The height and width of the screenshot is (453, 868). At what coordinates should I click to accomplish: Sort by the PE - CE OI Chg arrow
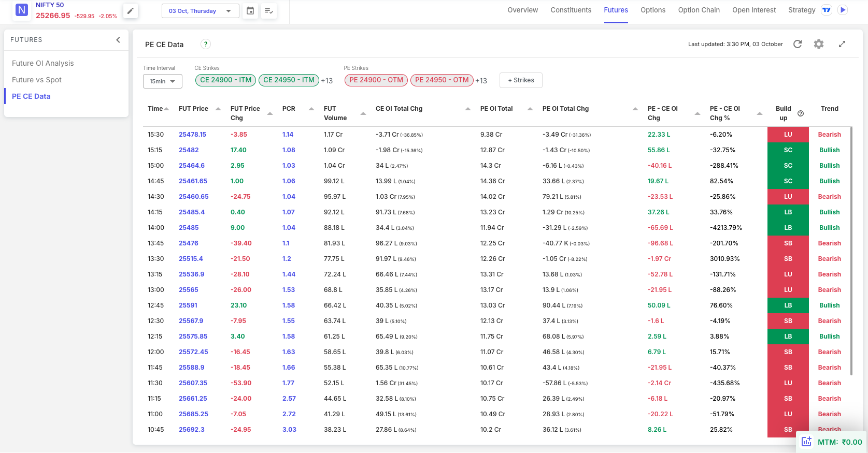pyautogui.click(x=698, y=113)
